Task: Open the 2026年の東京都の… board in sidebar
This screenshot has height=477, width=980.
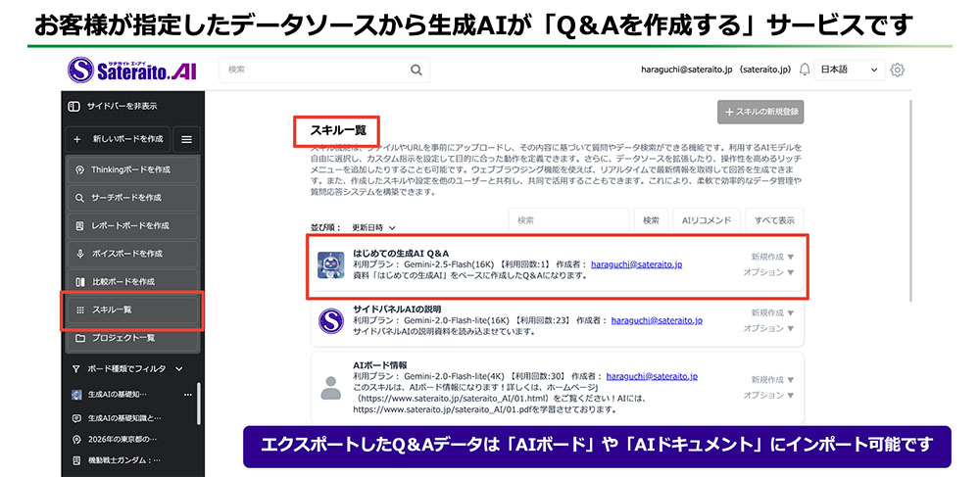Action: (122, 440)
